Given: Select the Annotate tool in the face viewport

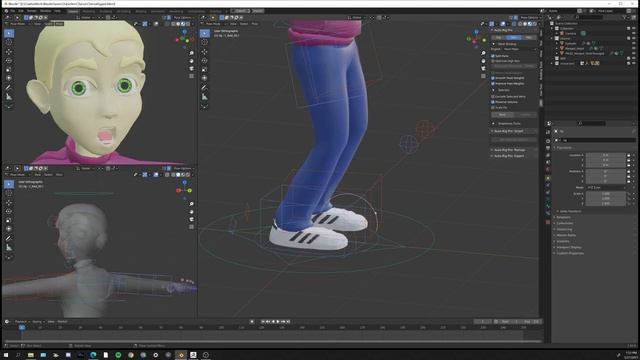Looking at the screenshot, I should pos(9,87).
